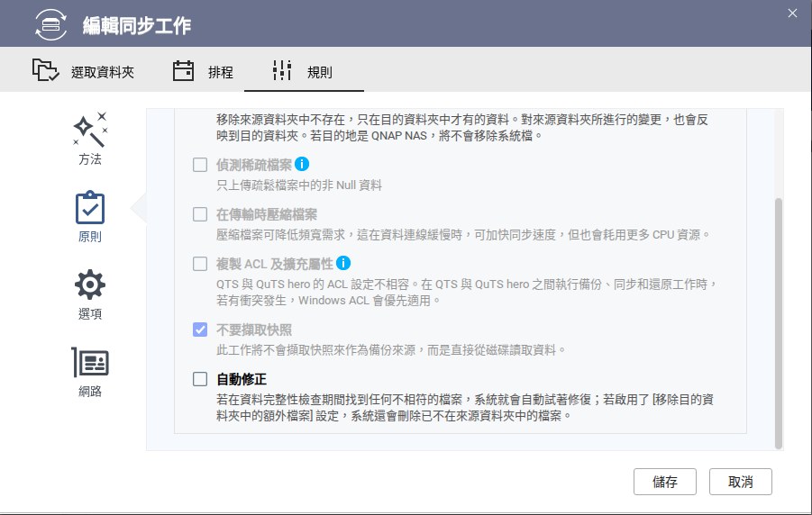Click the 在傳輸時壓縮檔案 label text

tap(267, 214)
